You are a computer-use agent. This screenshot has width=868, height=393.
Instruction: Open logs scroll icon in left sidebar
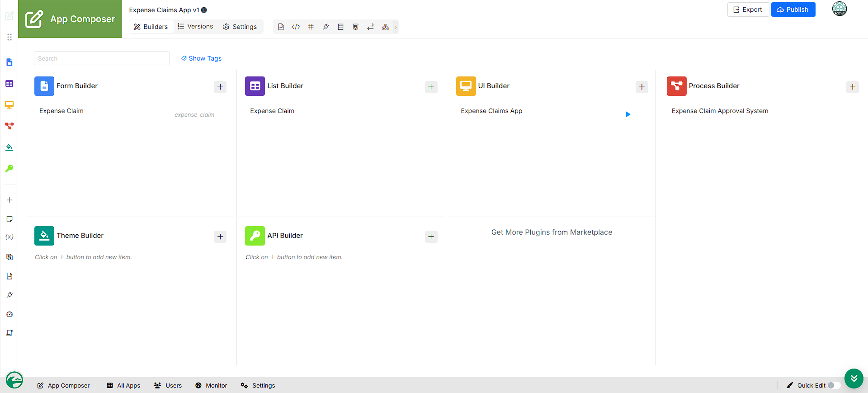[x=9, y=333]
